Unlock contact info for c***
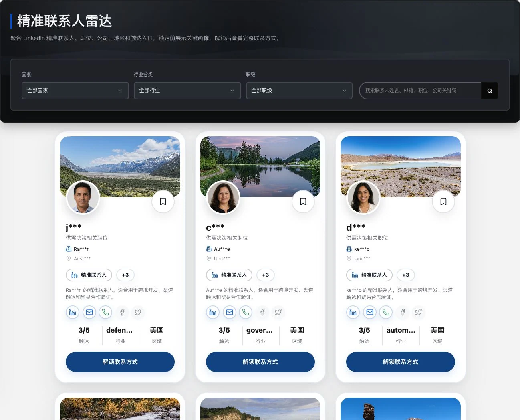This screenshot has width=520, height=420. click(260, 362)
